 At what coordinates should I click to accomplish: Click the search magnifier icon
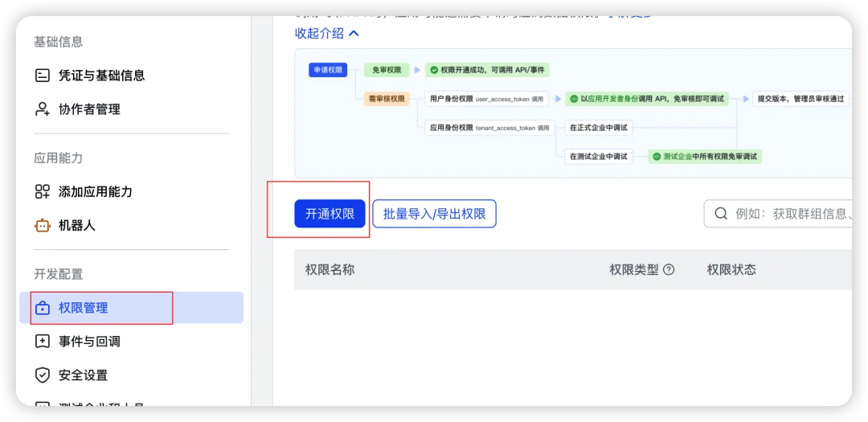pos(721,214)
